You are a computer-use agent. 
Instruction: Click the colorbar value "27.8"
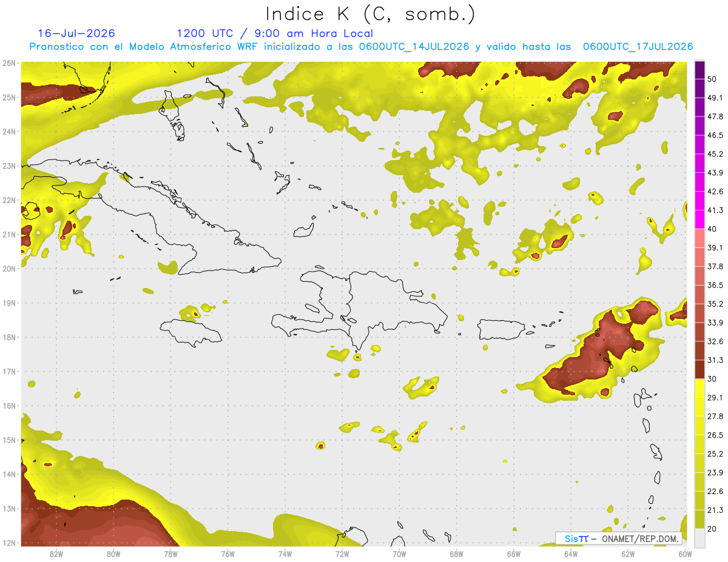[715, 416]
